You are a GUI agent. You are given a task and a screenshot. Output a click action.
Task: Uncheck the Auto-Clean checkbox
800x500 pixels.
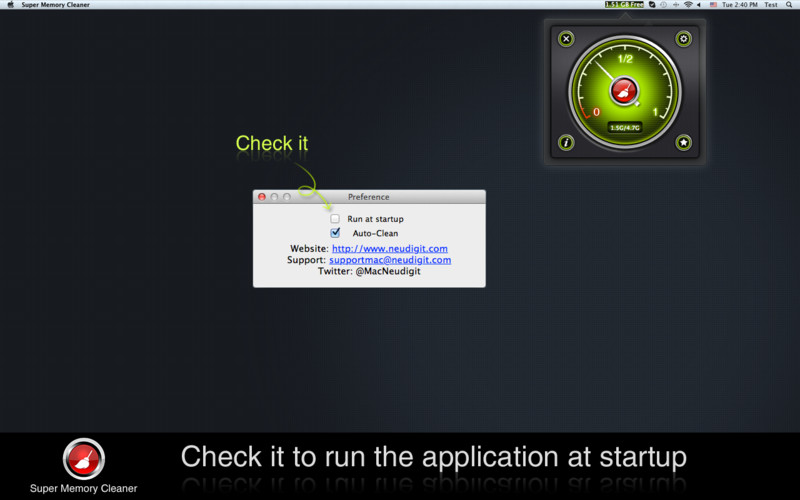tap(335, 233)
